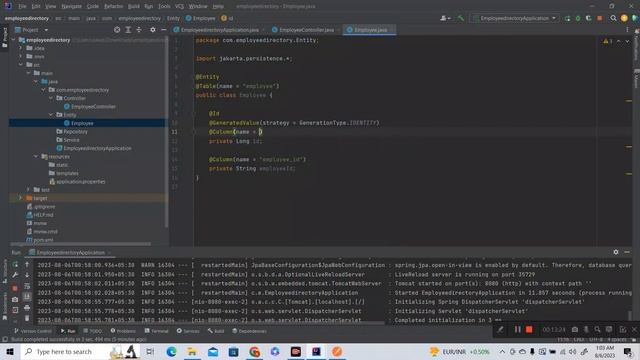640x360 pixels.
Task: Click the wrench icon in Run panel
Action: click(x=15, y=275)
